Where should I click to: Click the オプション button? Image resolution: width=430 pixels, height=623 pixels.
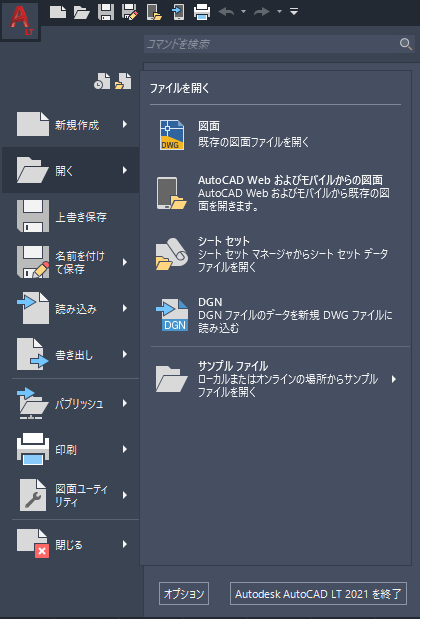click(x=184, y=594)
